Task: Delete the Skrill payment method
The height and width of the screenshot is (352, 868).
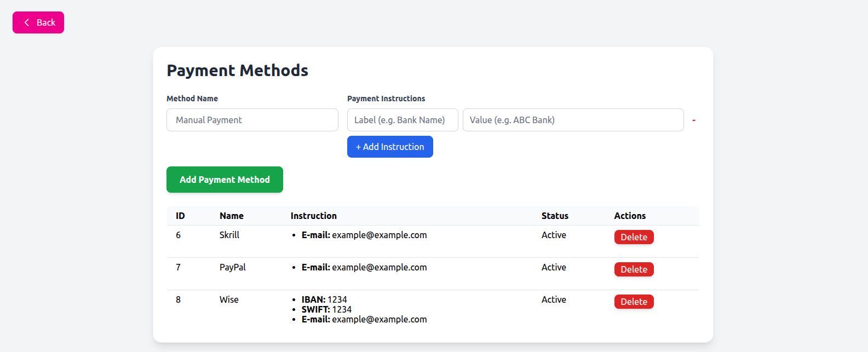Action: point(634,237)
